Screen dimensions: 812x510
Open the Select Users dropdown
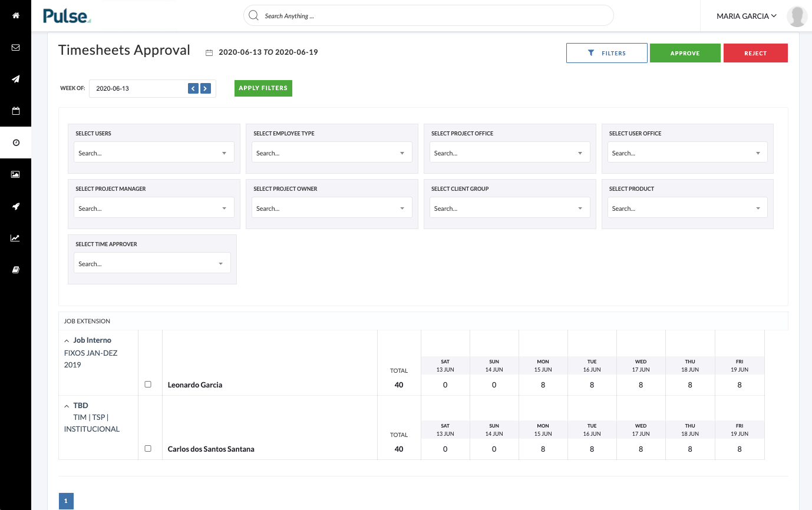pyautogui.click(x=154, y=153)
